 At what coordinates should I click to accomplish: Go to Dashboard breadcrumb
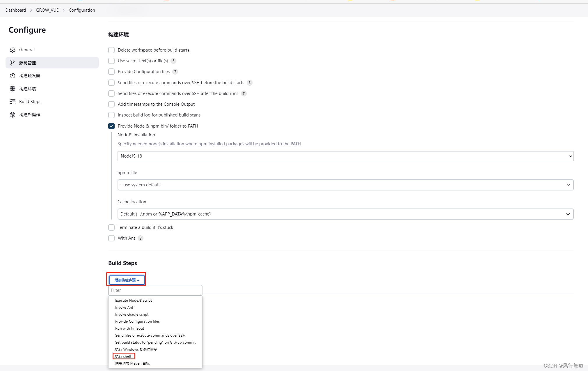[x=16, y=10]
